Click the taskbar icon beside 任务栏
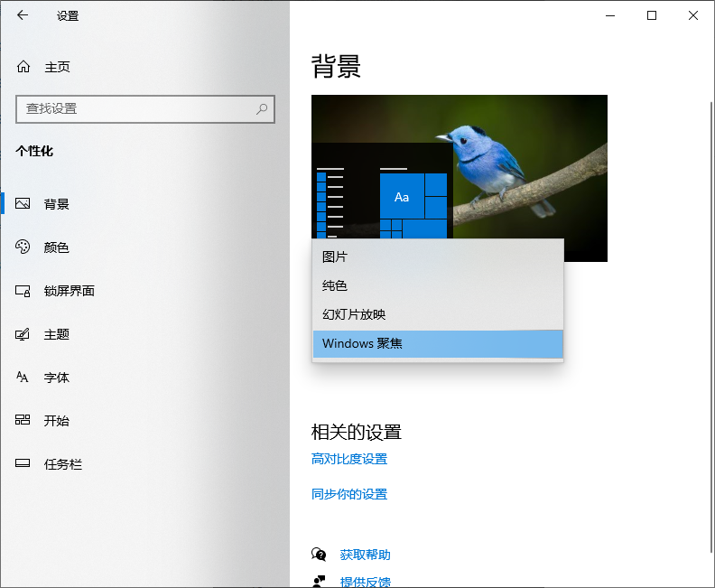Viewport: 715px width, 588px height. pos(23,463)
